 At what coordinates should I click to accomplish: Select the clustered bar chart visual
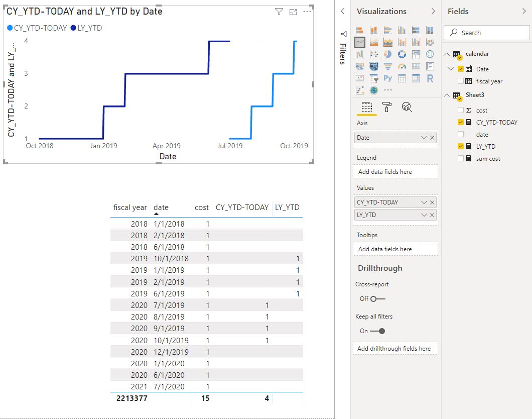[x=388, y=30]
